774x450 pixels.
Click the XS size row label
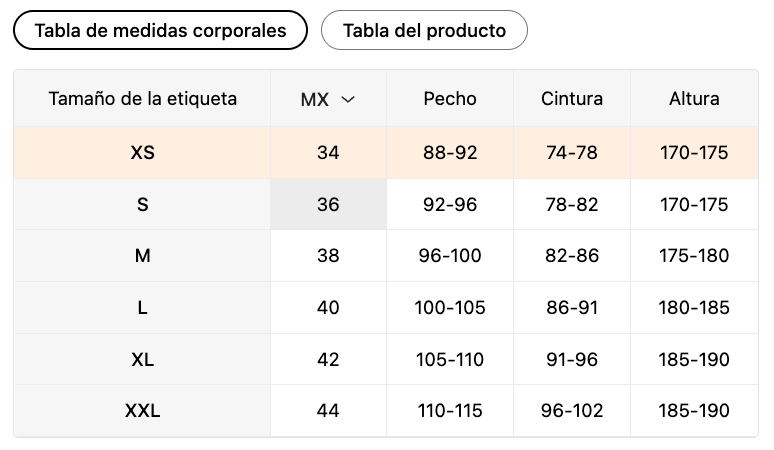142,153
